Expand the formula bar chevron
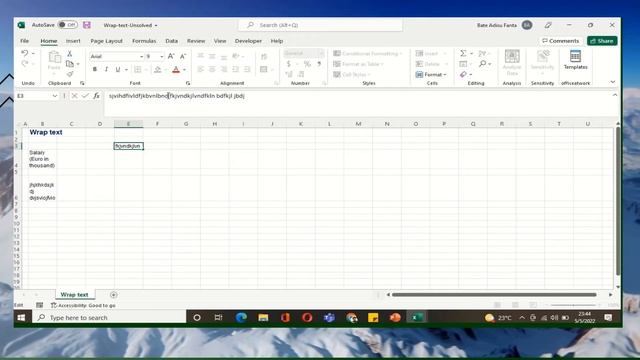Viewport: 640px width, 360px height. click(615, 95)
